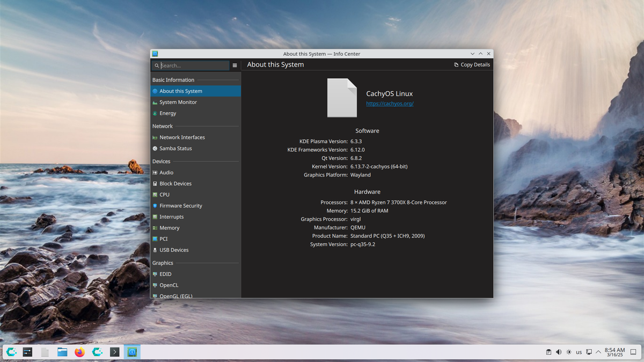Image resolution: width=644 pixels, height=362 pixels.
Task: Click the Info Center taskbar entry
Action: 132,352
